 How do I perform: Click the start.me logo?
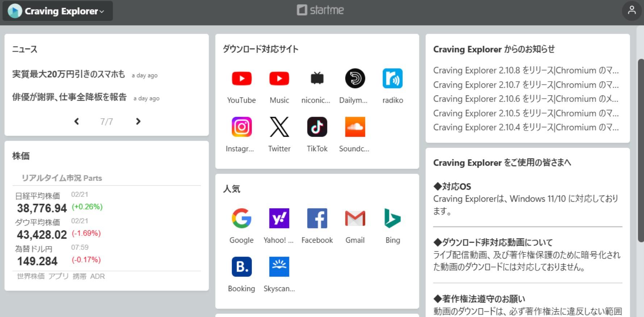[321, 10]
